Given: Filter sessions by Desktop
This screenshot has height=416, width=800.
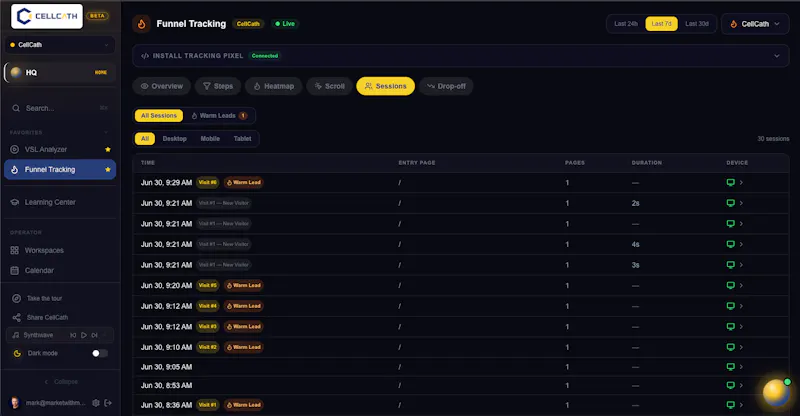Looking at the screenshot, I should [174, 139].
